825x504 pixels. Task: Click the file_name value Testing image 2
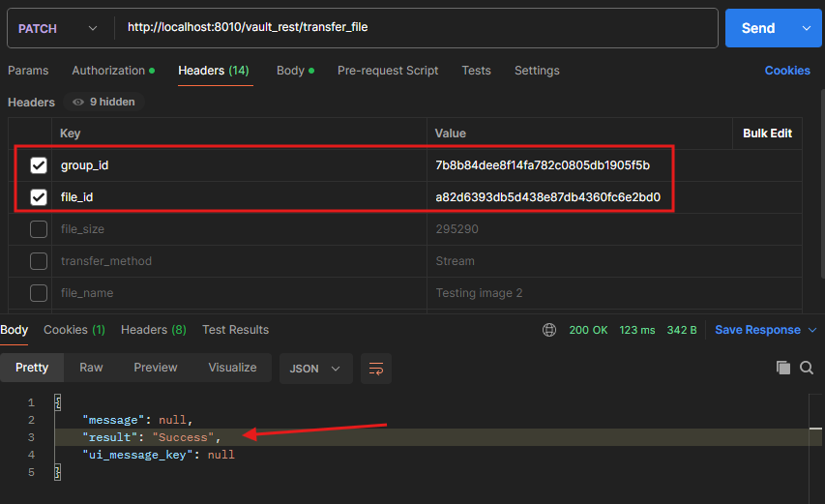click(x=479, y=293)
